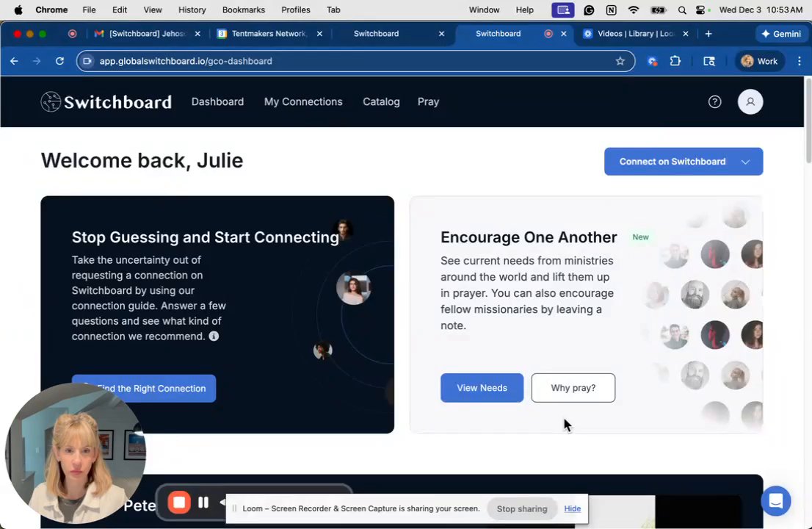Click the date and time in menu bar

click(x=761, y=10)
